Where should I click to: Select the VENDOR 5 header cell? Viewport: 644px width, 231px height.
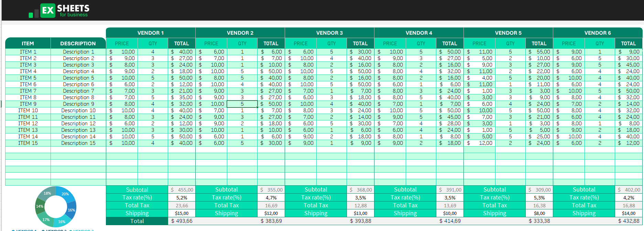coord(508,33)
